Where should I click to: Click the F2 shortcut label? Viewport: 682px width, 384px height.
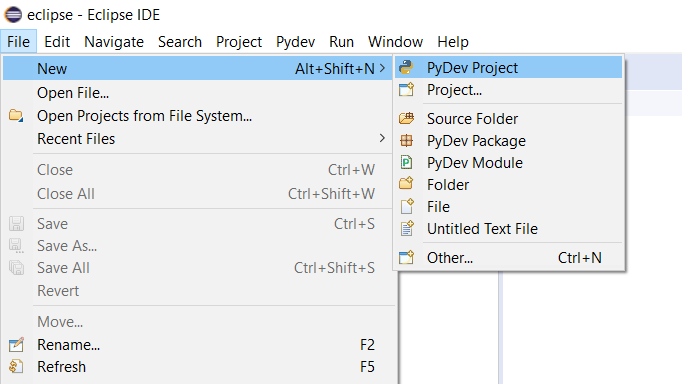click(x=367, y=344)
